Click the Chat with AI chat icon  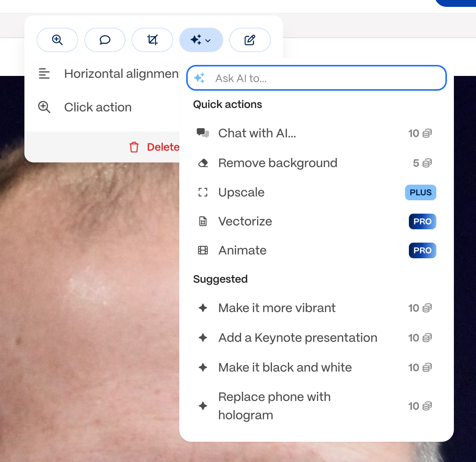click(203, 133)
